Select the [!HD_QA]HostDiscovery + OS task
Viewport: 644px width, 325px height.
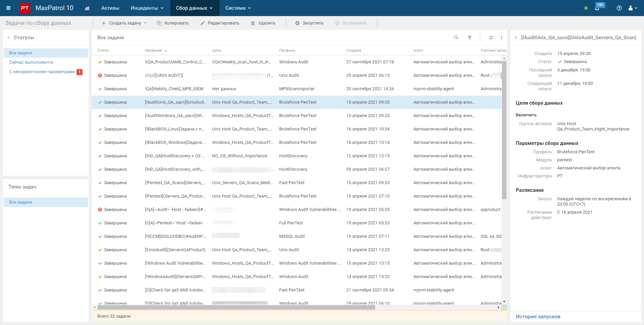[x=297, y=156]
